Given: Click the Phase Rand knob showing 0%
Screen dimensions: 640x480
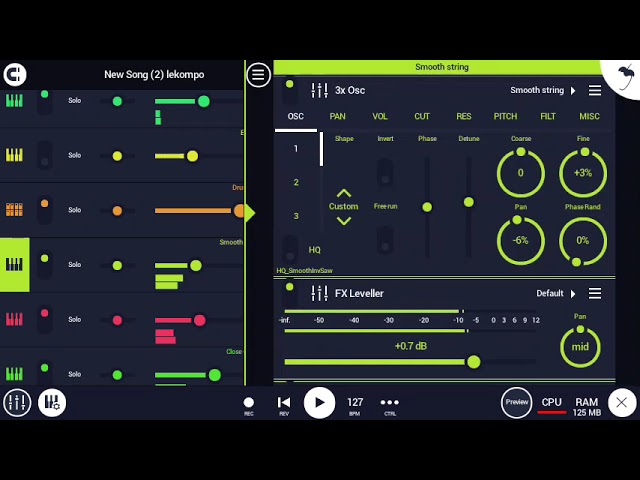Looking at the screenshot, I should tap(583, 241).
